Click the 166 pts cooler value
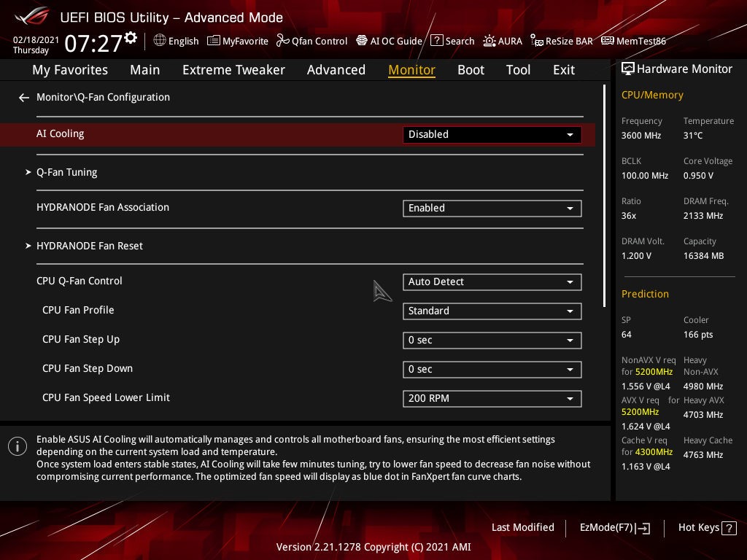 click(x=698, y=335)
